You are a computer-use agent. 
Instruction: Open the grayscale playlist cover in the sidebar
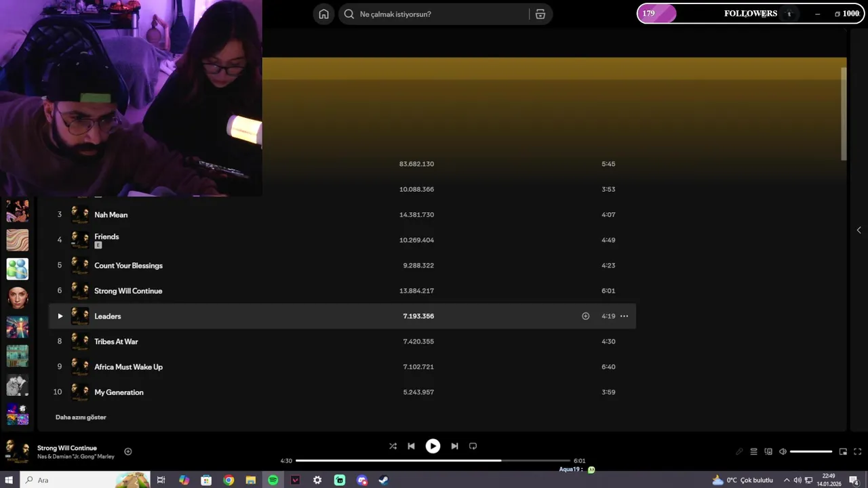pos(18,386)
